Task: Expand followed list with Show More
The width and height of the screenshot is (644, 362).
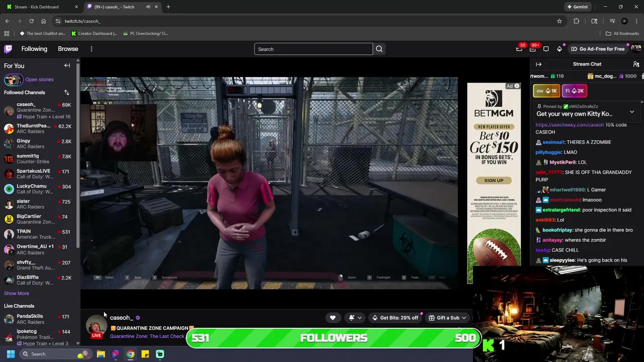Action: point(17,293)
